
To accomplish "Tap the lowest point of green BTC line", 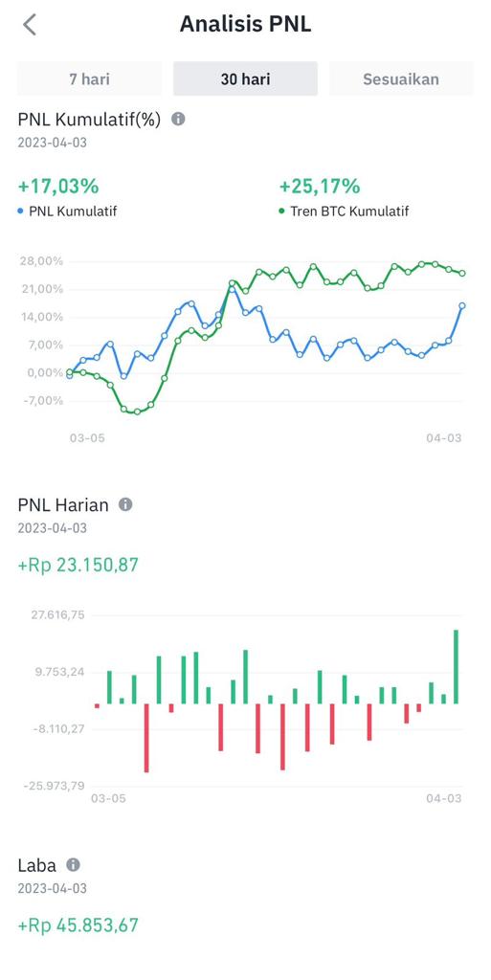I will click(138, 412).
